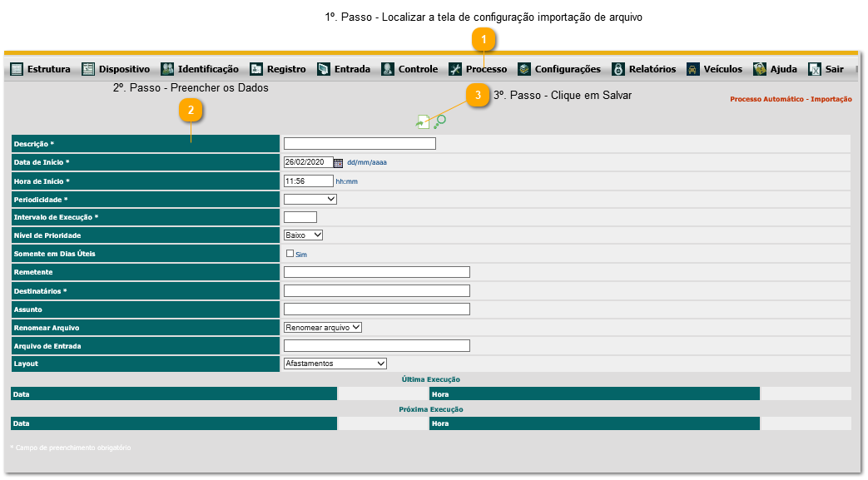The image size is (868, 480).
Task: Click the Data de Início date field
Action: point(309,163)
